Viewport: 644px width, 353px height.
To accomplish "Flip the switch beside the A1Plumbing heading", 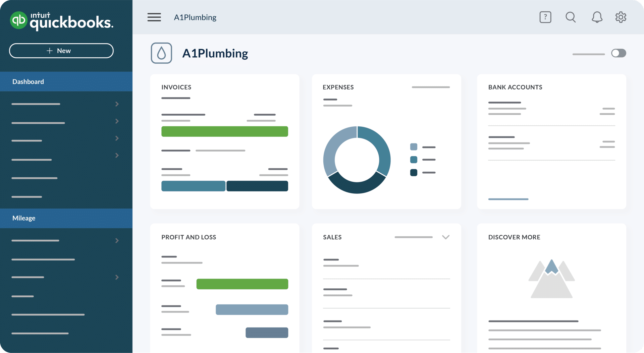I will click(619, 53).
